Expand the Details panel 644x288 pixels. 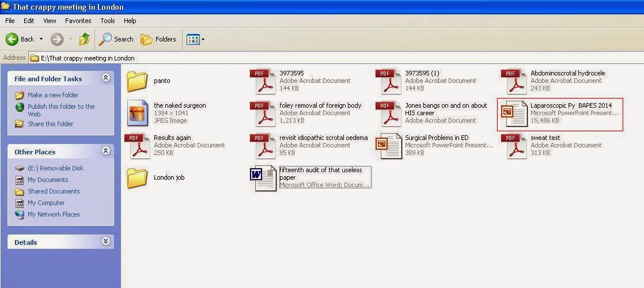pyautogui.click(x=105, y=241)
